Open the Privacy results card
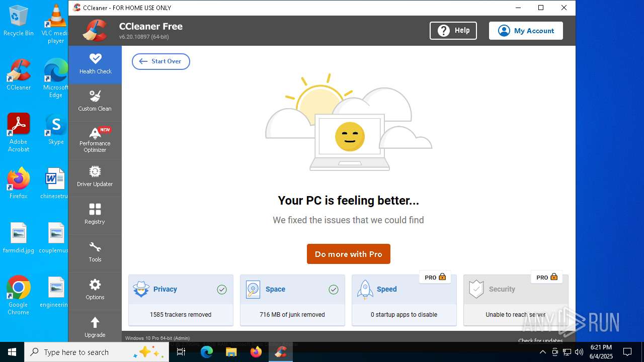The width and height of the screenshot is (644, 362). [x=181, y=300]
